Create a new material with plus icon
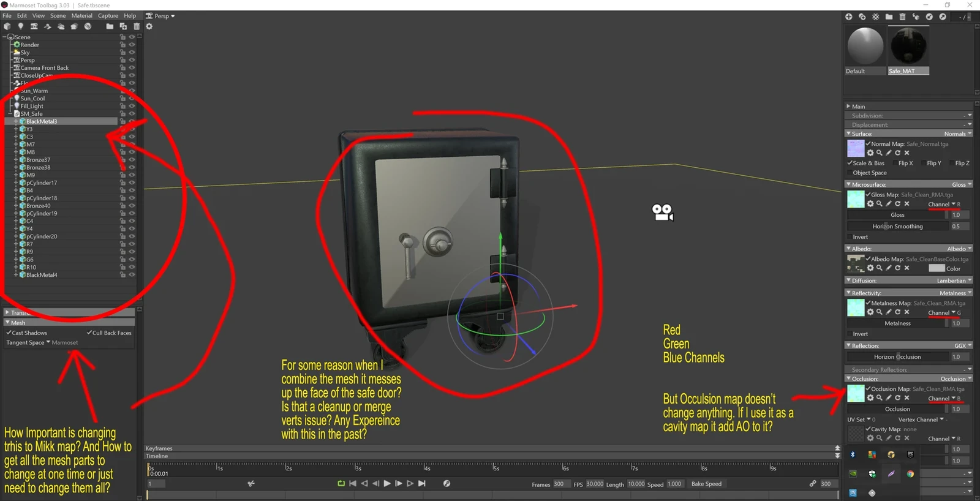This screenshot has width=980, height=501. (849, 17)
